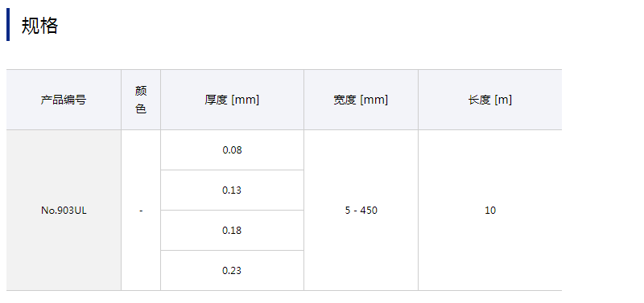
Task: Click the 颜色 column header
Action: coord(141,100)
